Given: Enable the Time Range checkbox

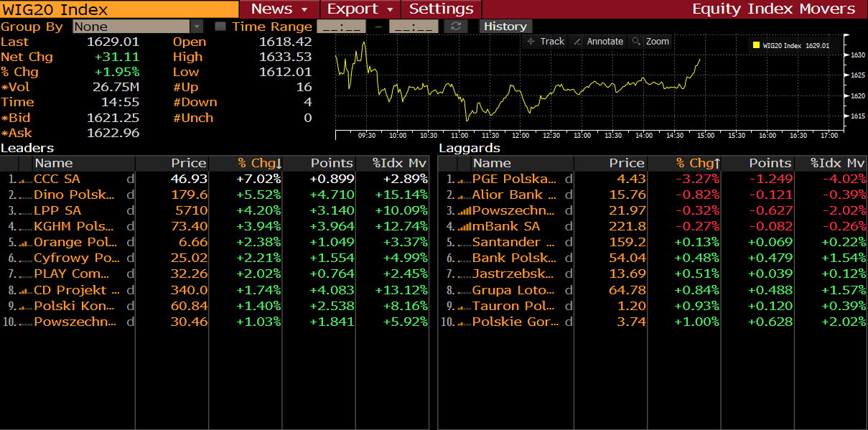Looking at the screenshot, I should (220, 27).
